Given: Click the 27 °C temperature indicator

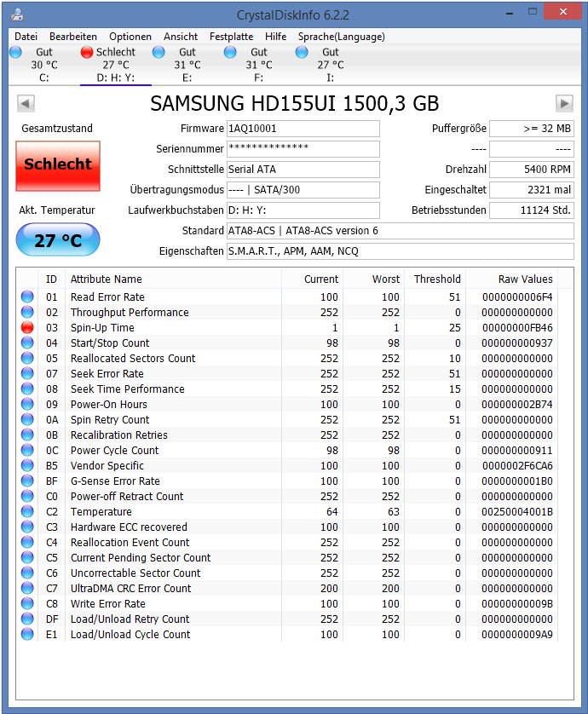Looking at the screenshot, I should [x=58, y=240].
